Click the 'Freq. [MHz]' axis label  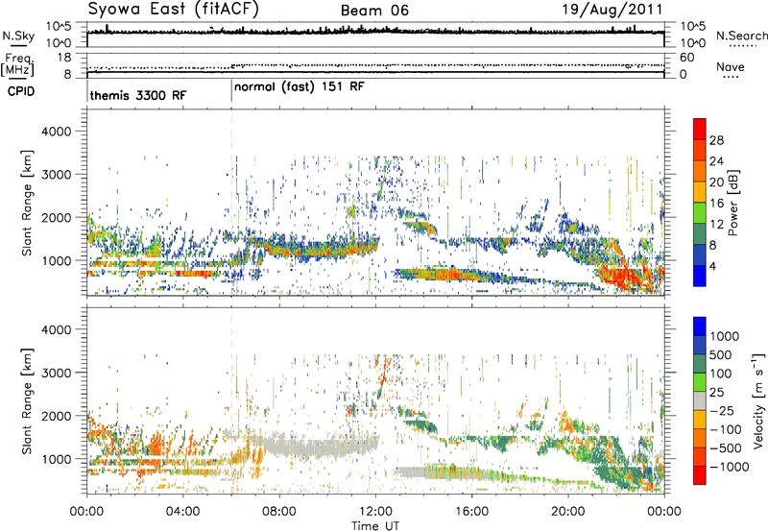coord(18,64)
